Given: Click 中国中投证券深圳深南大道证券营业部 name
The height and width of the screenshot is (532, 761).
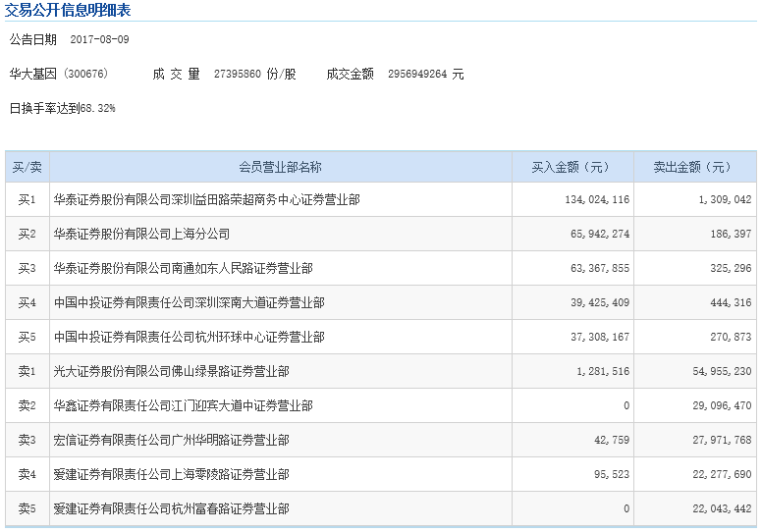Looking at the screenshot, I should (x=190, y=302).
